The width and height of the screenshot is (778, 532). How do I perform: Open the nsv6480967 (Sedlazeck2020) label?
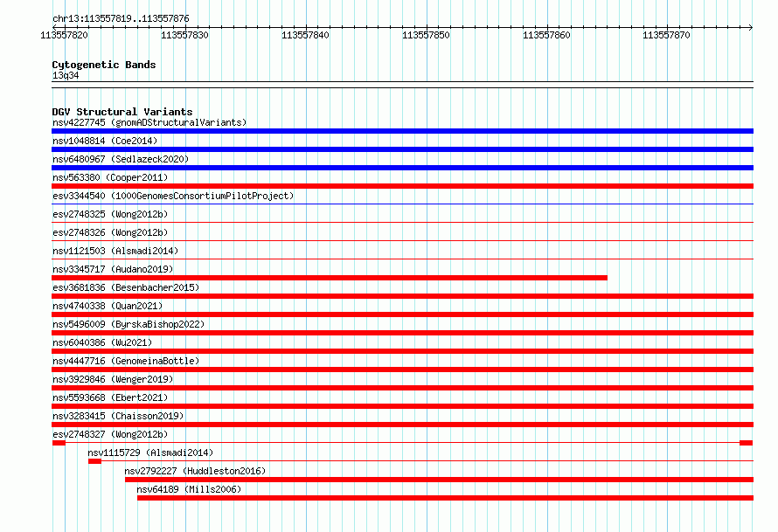pyautogui.click(x=121, y=159)
